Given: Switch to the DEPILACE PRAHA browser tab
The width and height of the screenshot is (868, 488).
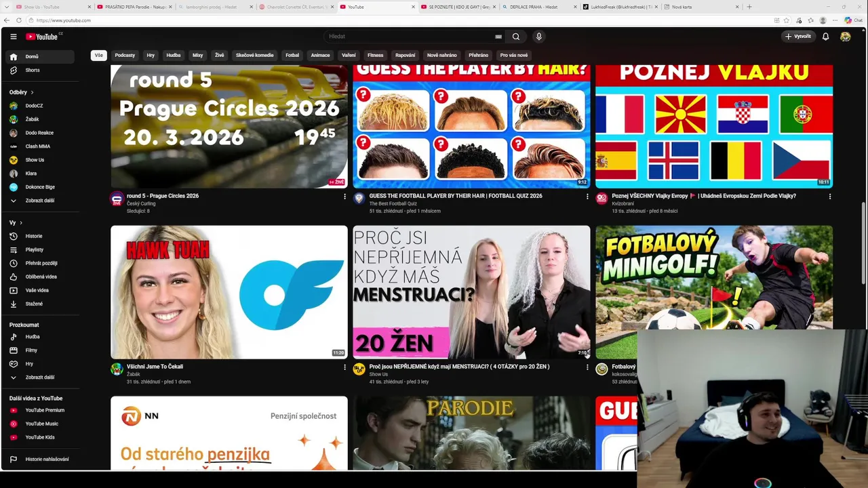Looking at the screenshot, I should [x=539, y=7].
